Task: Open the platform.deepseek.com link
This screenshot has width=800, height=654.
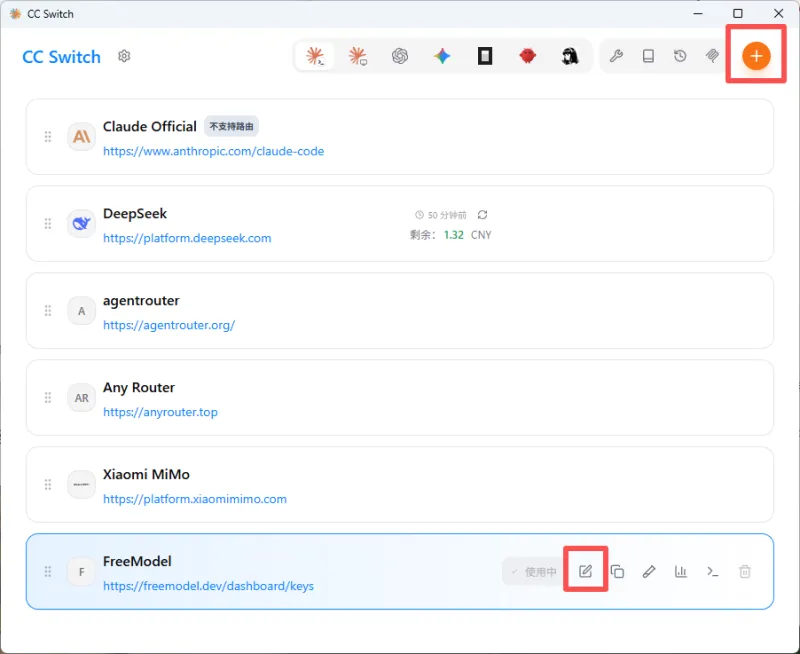Action: [x=187, y=238]
